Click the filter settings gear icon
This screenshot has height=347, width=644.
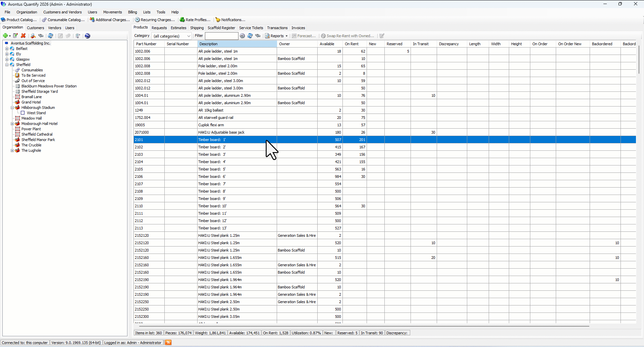click(x=242, y=36)
